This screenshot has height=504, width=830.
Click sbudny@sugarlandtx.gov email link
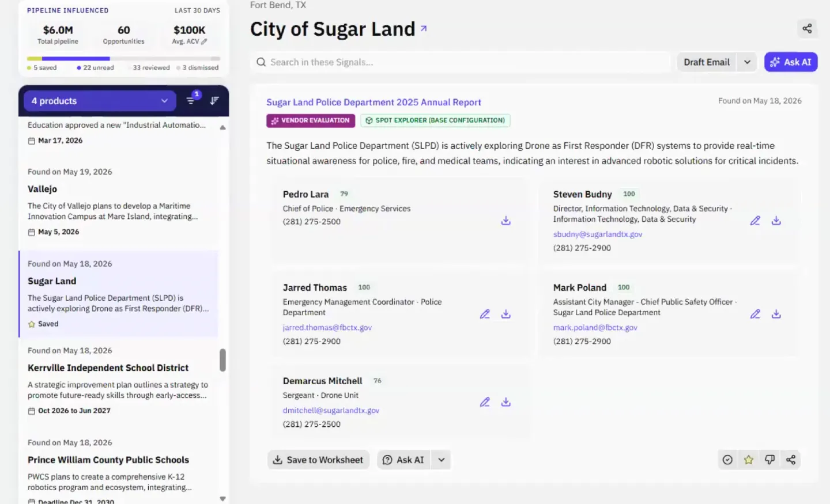(598, 234)
